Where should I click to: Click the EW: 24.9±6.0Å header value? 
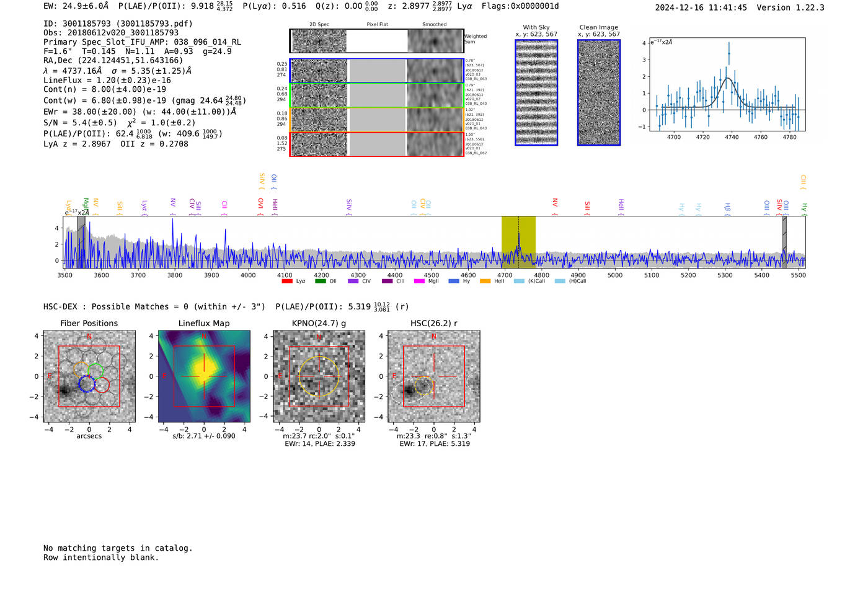(76, 6)
